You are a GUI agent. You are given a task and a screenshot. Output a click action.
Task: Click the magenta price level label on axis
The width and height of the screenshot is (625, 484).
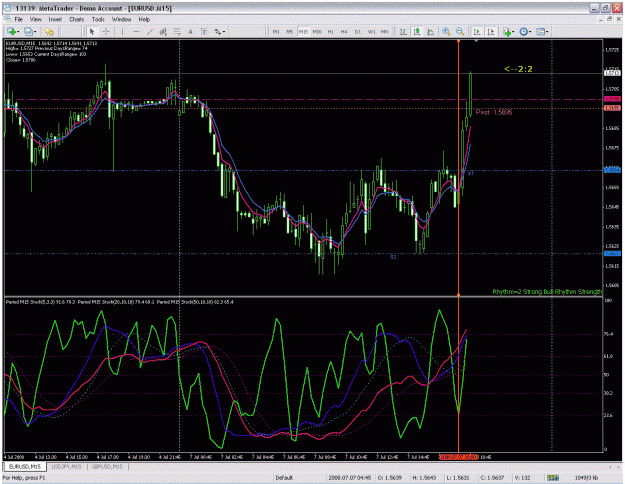[612, 99]
